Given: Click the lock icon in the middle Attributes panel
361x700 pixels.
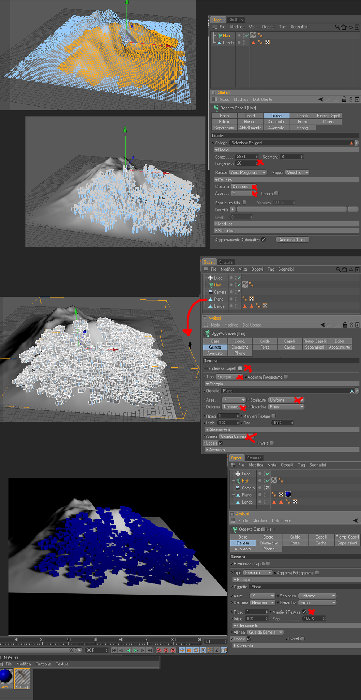Looking at the screenshot, I should [345, 325].
